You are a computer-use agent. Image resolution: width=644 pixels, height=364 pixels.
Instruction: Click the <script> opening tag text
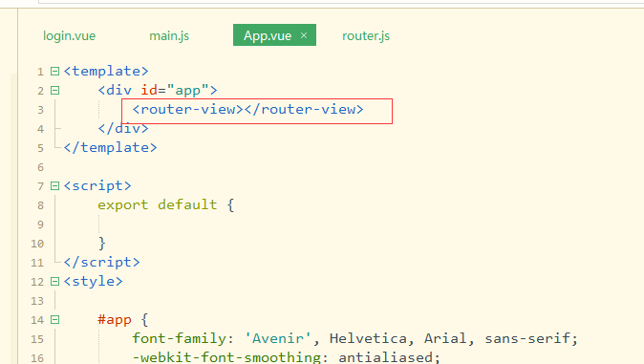point(97,185)
